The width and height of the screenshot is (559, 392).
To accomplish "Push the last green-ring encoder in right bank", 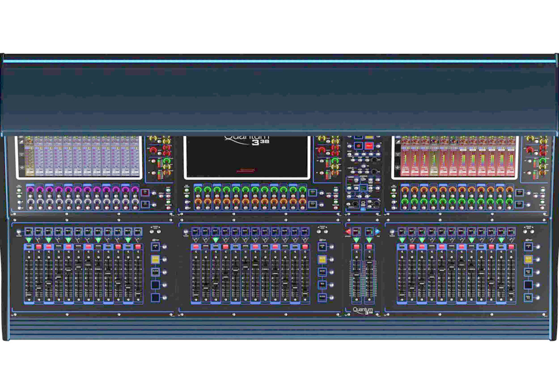I will 510,202.
